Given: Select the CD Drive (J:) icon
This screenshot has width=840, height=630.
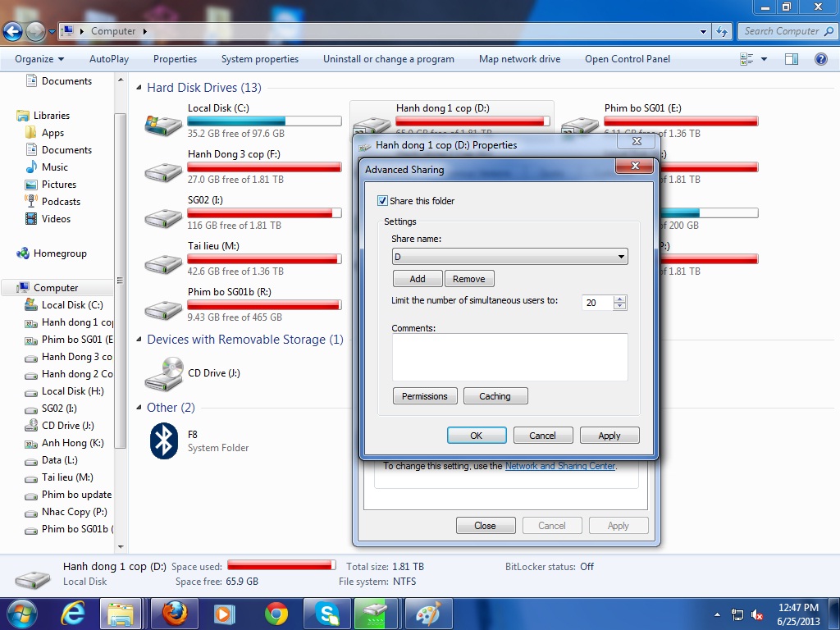Looking at the screenshot, I should [x=164, y=373].
